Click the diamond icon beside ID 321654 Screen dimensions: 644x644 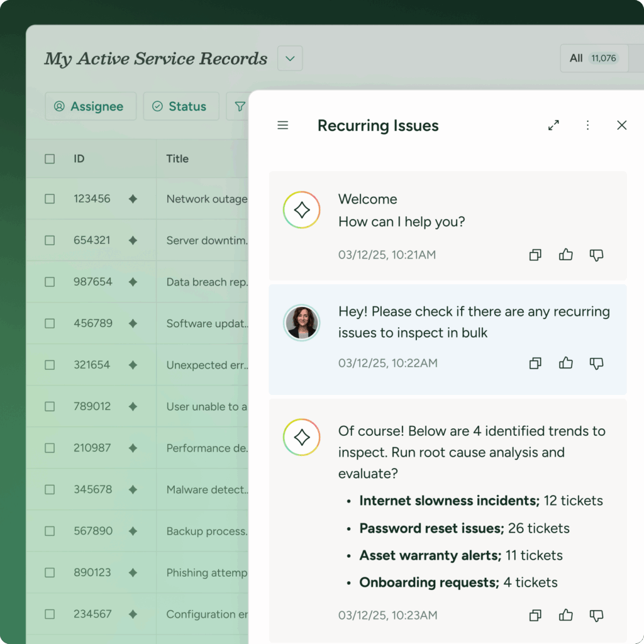133,365
